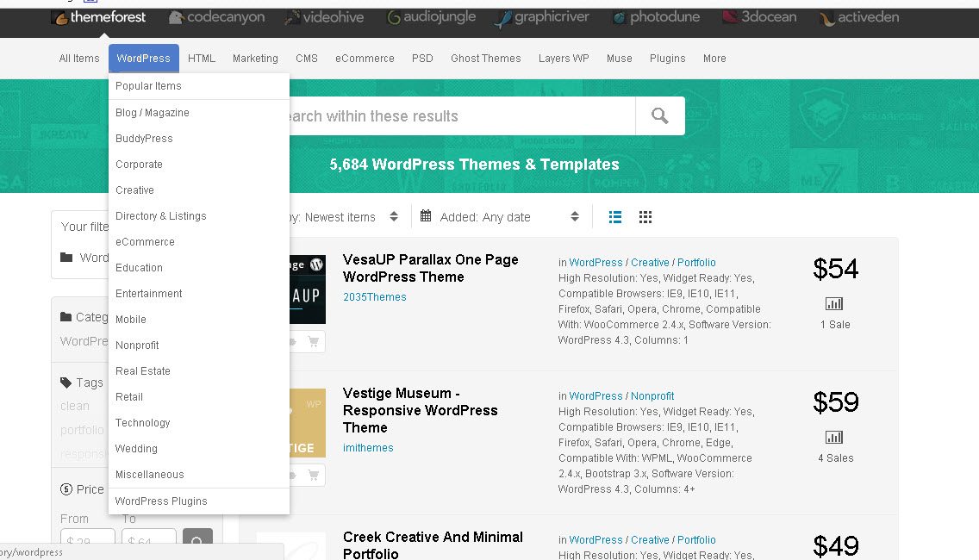Click Creative category link in VesaUP row
The image size is (979, 560).
pos(650,263)
